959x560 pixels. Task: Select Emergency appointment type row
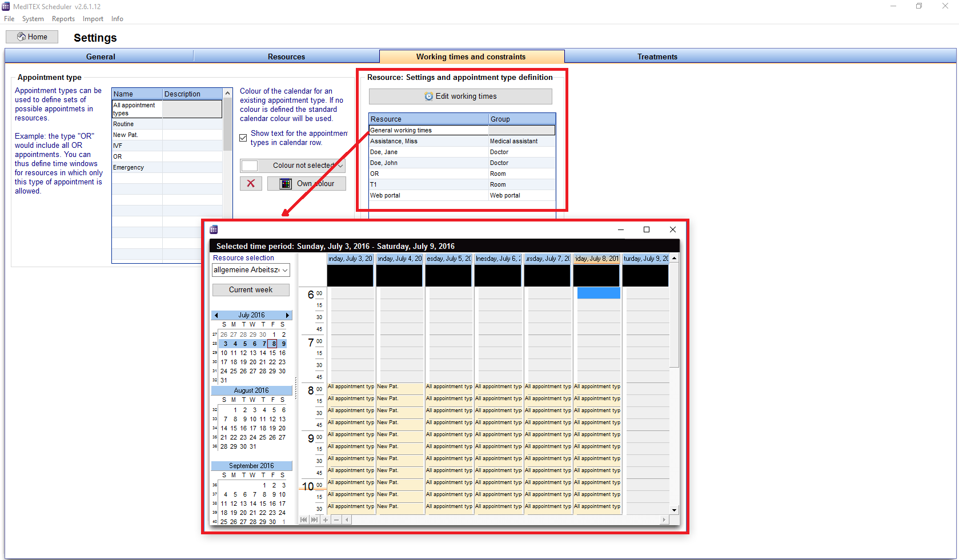pyautogui.click(x=167, y=167)
